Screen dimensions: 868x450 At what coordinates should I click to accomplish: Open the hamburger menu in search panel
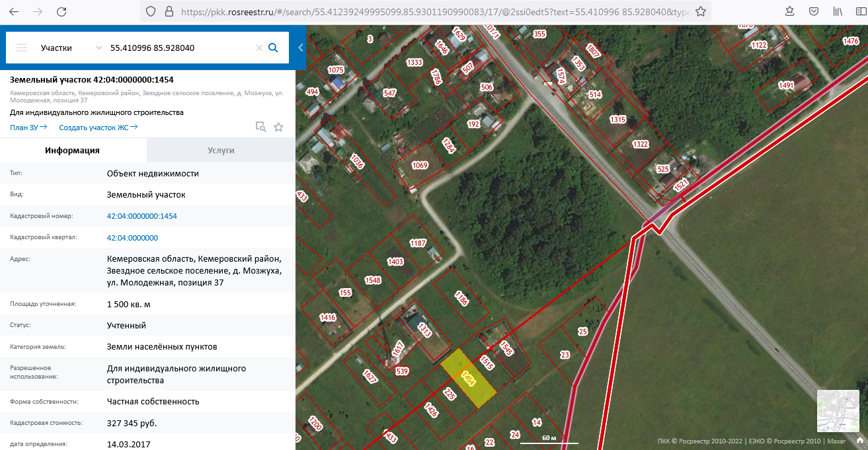[22, 48]
